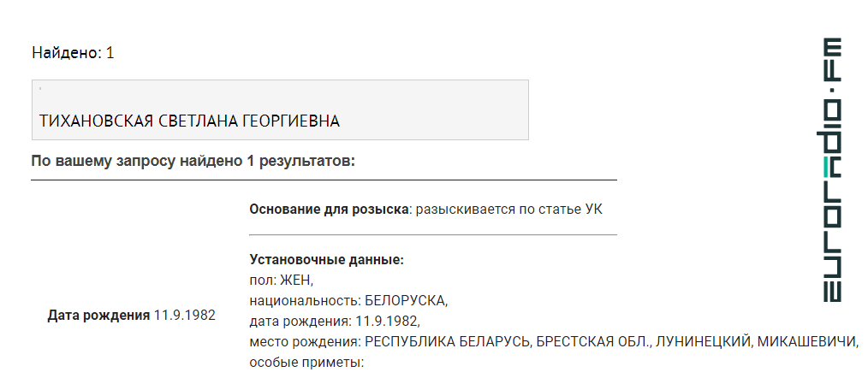Click the small mark in result box corner

point(40,89)
